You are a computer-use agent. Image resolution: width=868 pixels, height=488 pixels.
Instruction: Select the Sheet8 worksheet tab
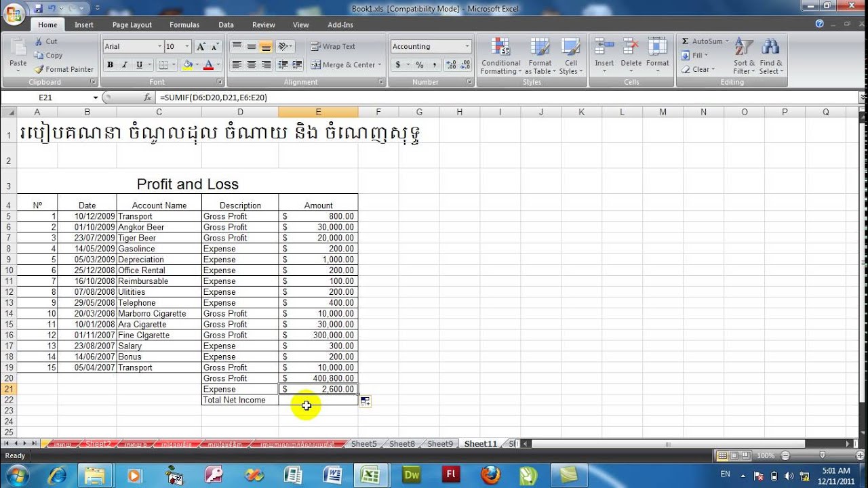pyautogui.click(x=402, y=444)
